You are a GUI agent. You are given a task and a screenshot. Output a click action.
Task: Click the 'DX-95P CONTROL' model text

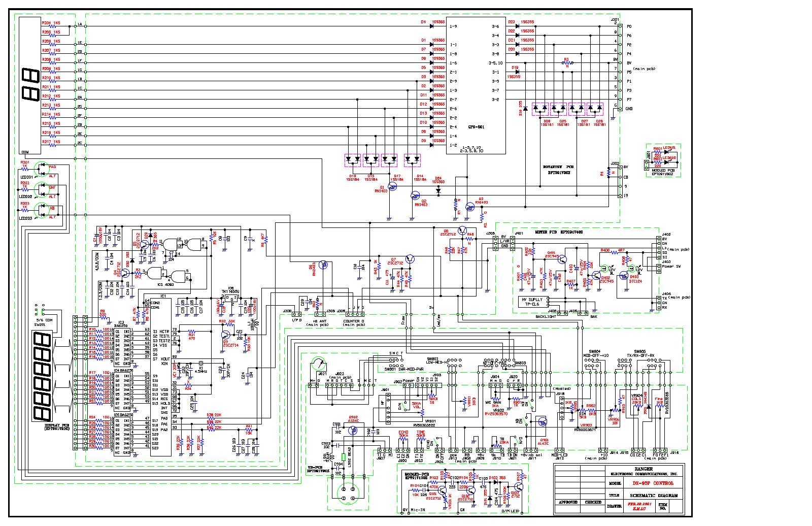(x=653, y=483)
